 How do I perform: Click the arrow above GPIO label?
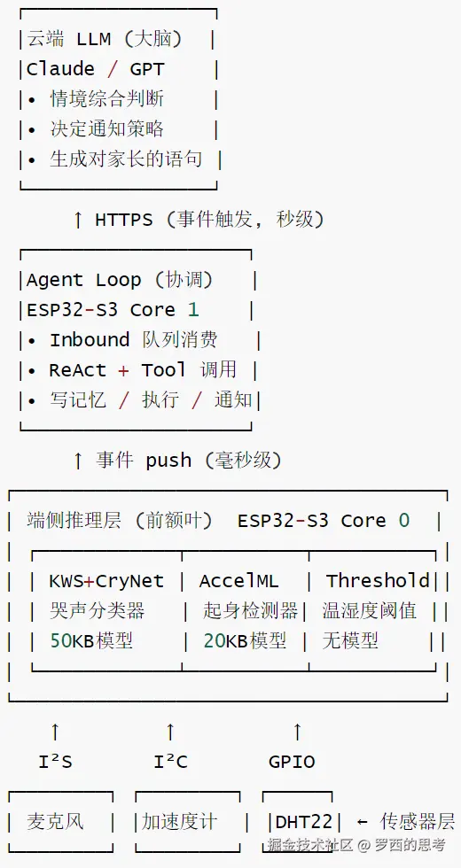click(298, 732)
